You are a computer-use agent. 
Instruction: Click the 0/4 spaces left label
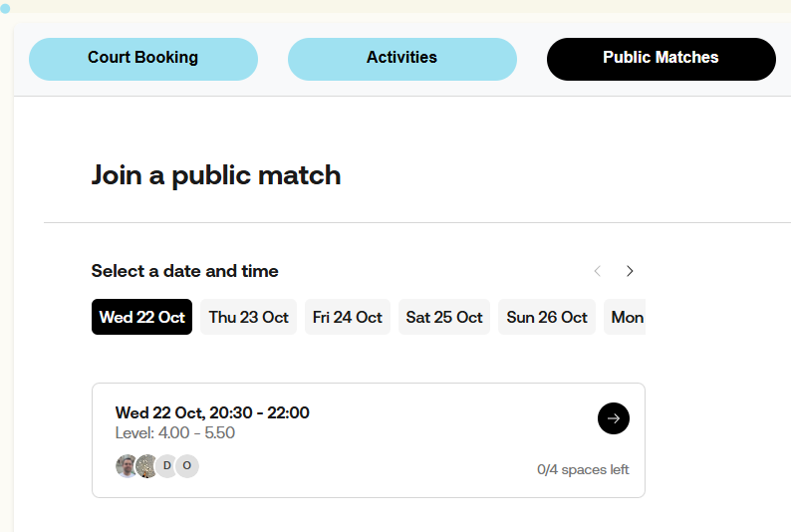(x=583, y=470)
